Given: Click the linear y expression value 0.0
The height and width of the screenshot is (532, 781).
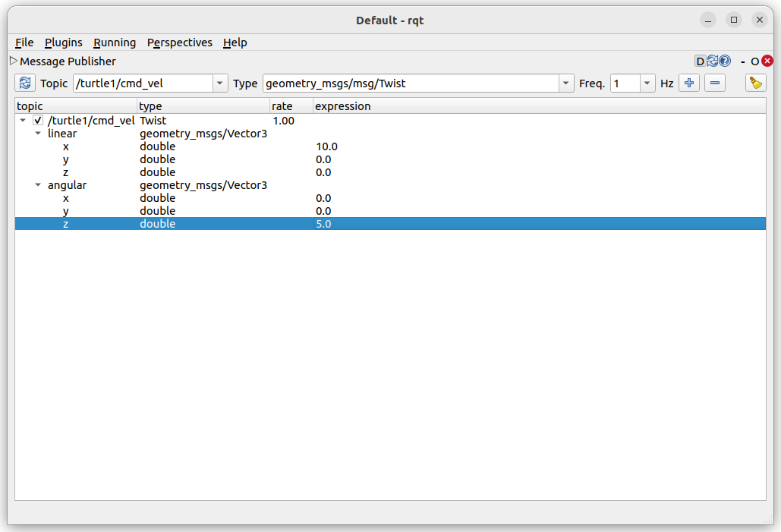Looking at the screenshot, I should tap(324, 159).
